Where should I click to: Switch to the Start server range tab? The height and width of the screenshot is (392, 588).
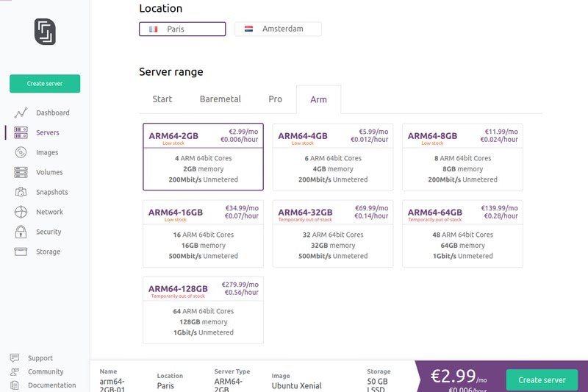(x=162, y=99)
